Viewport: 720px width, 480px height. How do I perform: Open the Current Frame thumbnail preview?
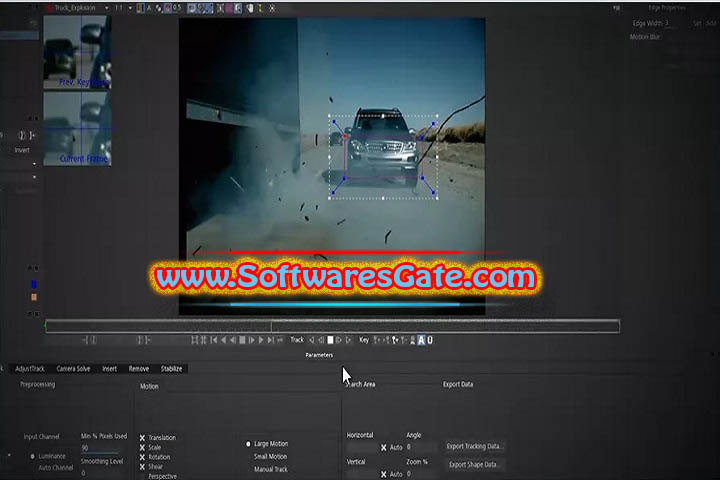(77, 129)
